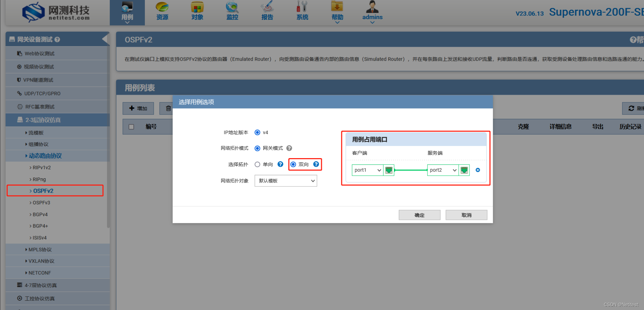Click the port icon beside port2
This screenshot has height=310, width=644.
coord(464,170)
